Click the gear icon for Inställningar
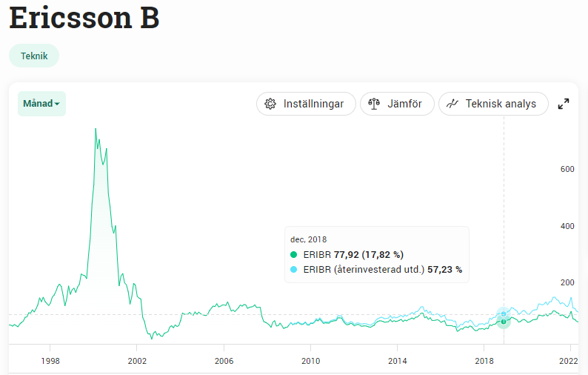Screen dimensions: 588x375 tap(270, 104)
